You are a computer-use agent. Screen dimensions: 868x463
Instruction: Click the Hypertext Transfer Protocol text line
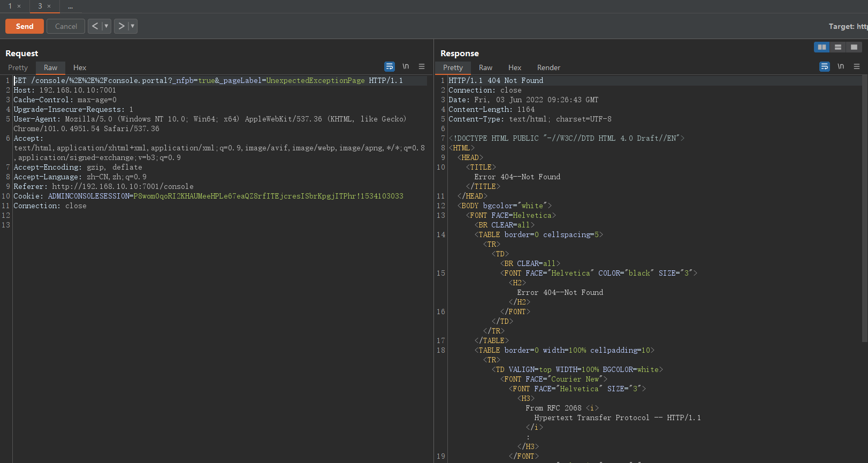tap(617, 418)
